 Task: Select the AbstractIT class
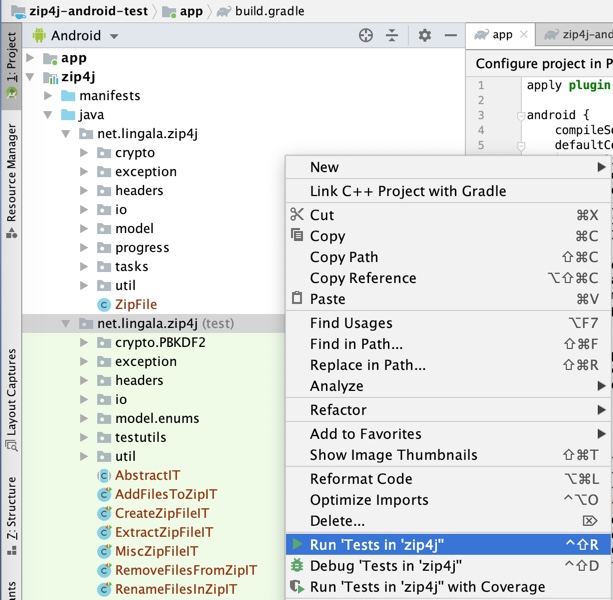click(138, 475)
